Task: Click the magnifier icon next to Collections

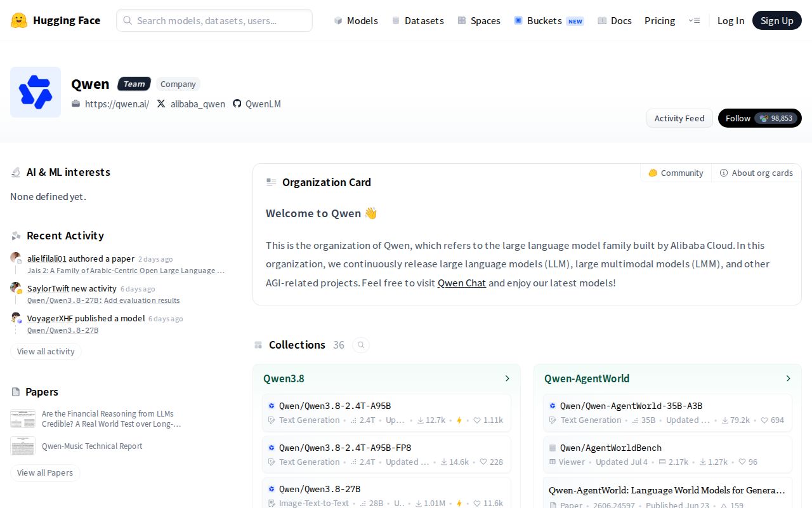Action: (361, 345)
